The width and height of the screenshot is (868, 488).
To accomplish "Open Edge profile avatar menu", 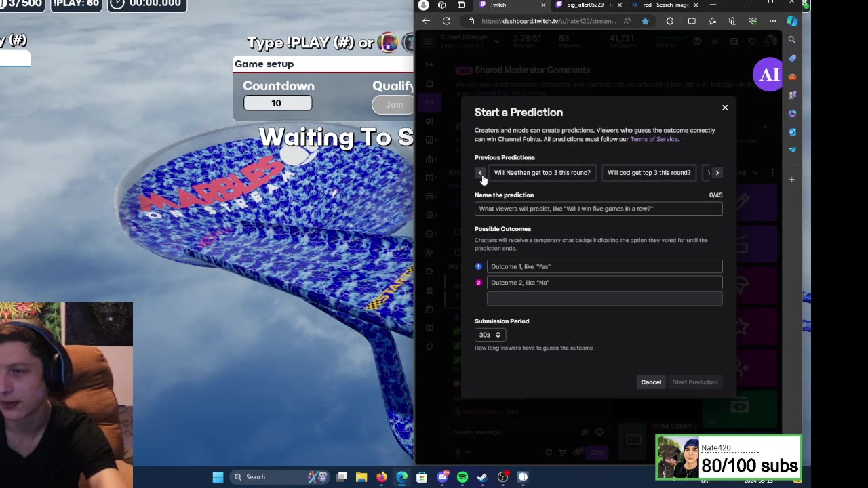I will 424,5.
